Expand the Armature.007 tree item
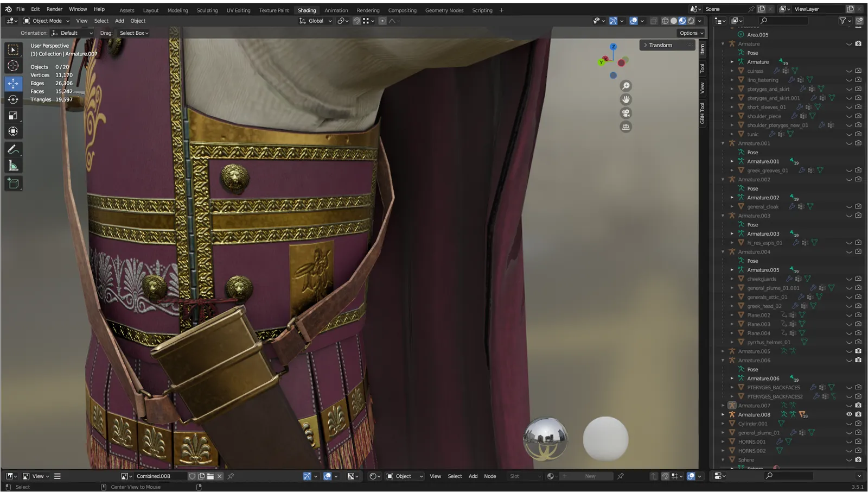 [723, 406]
